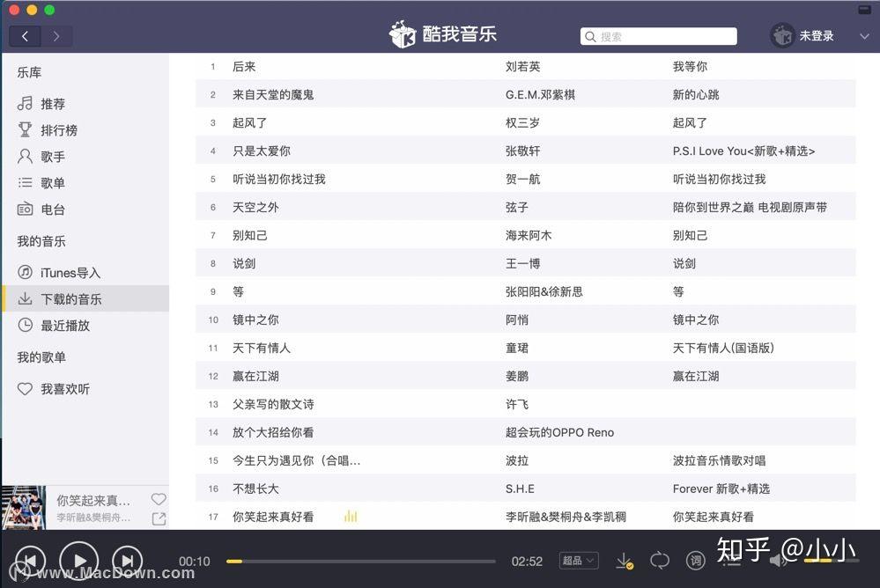
Task: Go back with the left arrow button
Action: (x=25, y=36)
